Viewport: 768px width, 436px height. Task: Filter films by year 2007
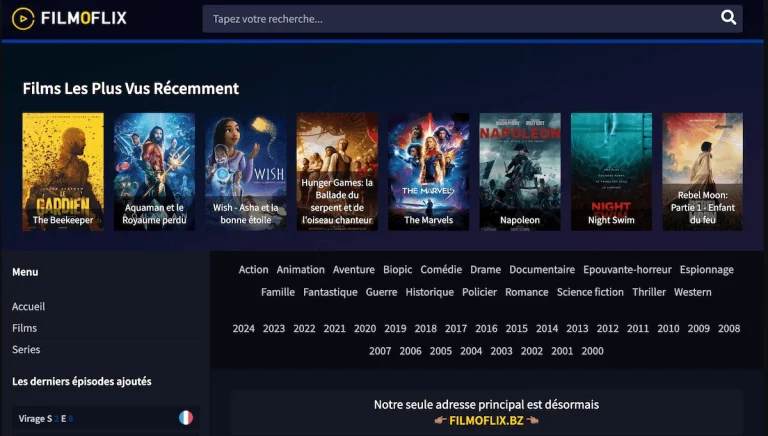point(380,351)
